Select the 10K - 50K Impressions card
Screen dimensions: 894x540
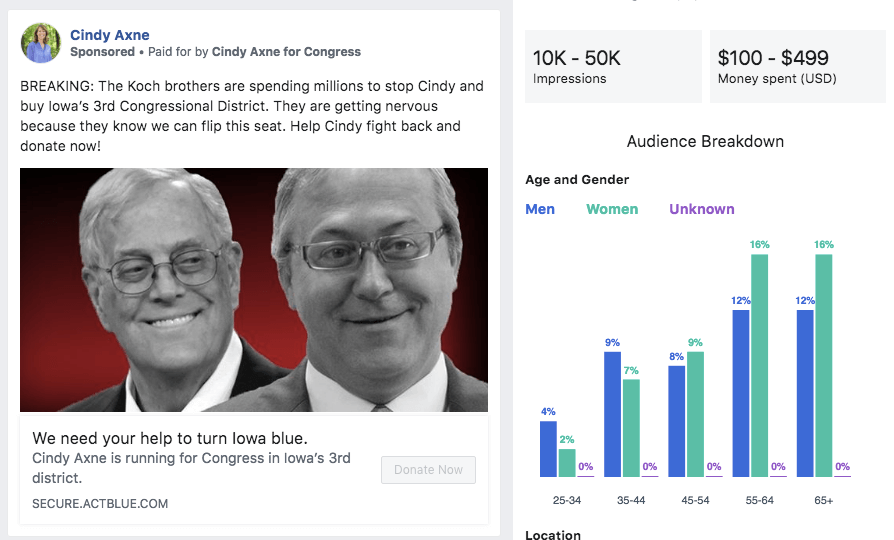[x=612, y=66]
